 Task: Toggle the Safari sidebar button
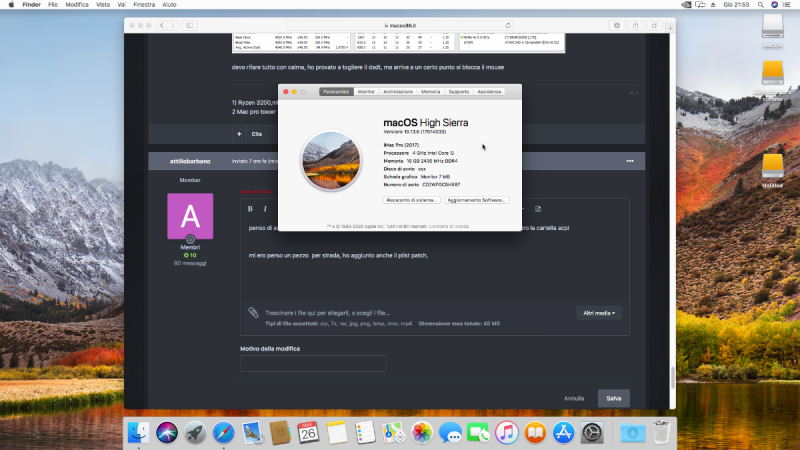coord(189,26)
